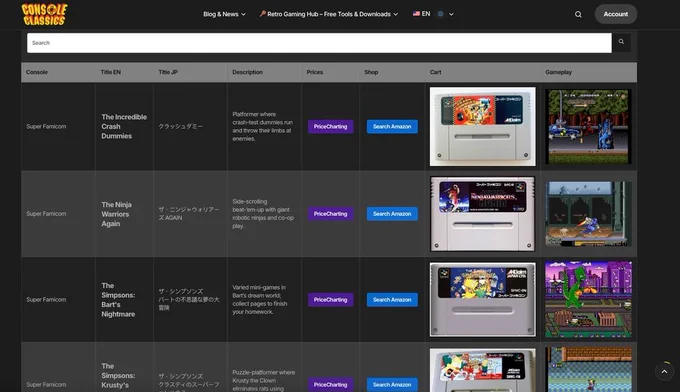
Task: Click Japanese title クラッシュダミー
Action: pos(180,127)
